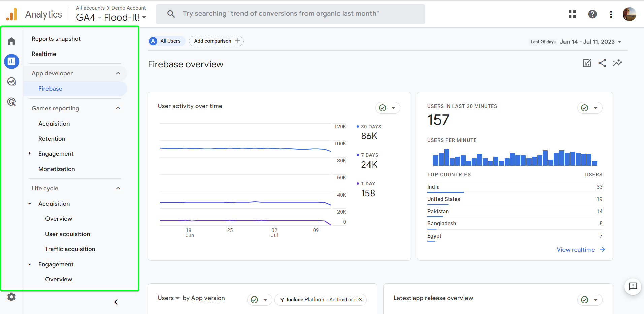
Task: Share this report using the share icon
Action: 602,63
